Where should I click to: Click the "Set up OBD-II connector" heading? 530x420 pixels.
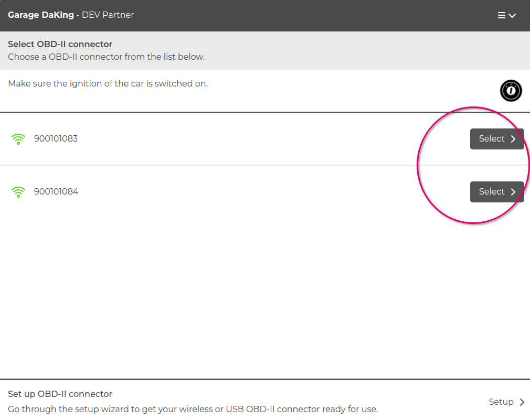click(60, 394)
